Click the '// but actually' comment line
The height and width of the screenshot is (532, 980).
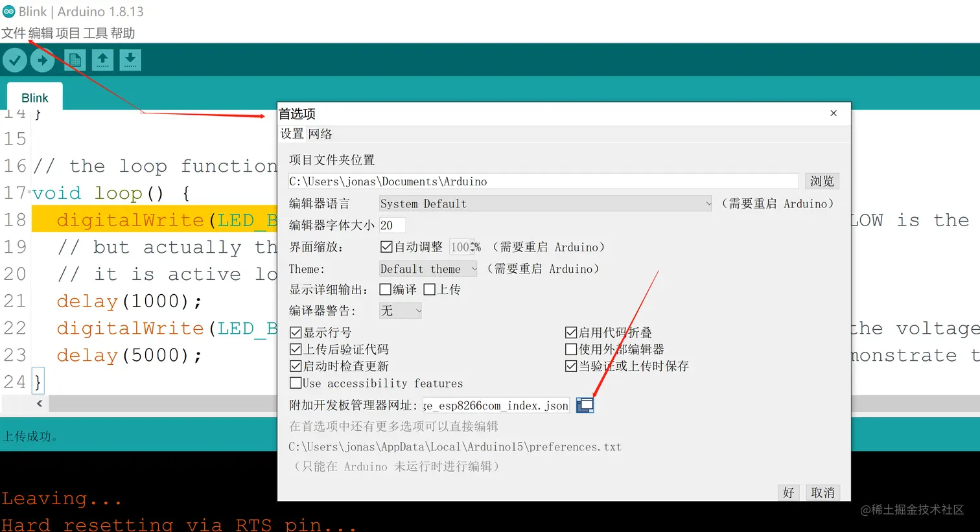pyautogui.click(x=167, y=247)
